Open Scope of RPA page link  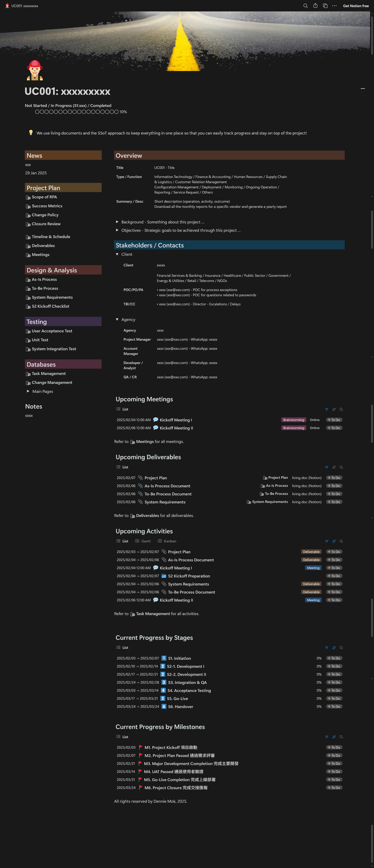click(x=44, y=197)
